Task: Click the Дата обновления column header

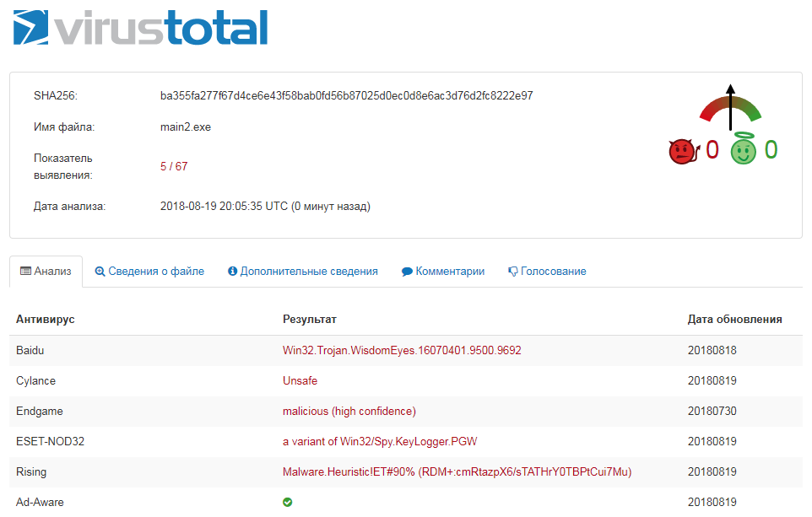Action: pos(735,320)
